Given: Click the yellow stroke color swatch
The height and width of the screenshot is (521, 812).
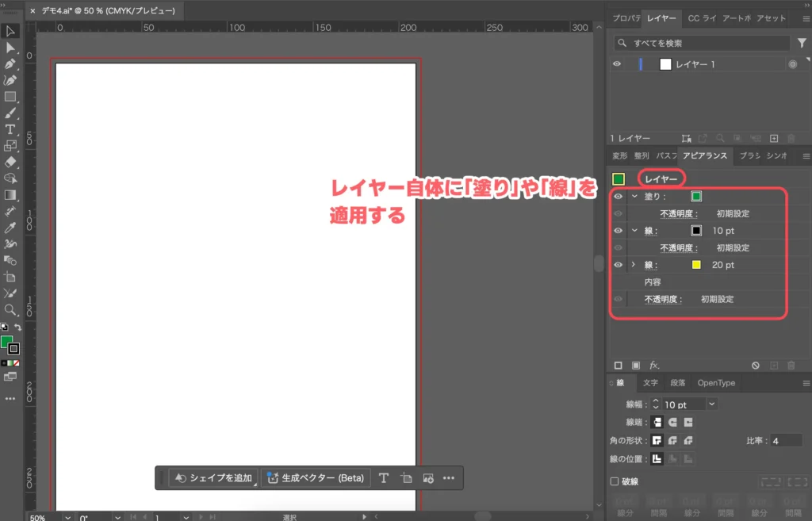Looking at the screenshot, I should [696, 265].
